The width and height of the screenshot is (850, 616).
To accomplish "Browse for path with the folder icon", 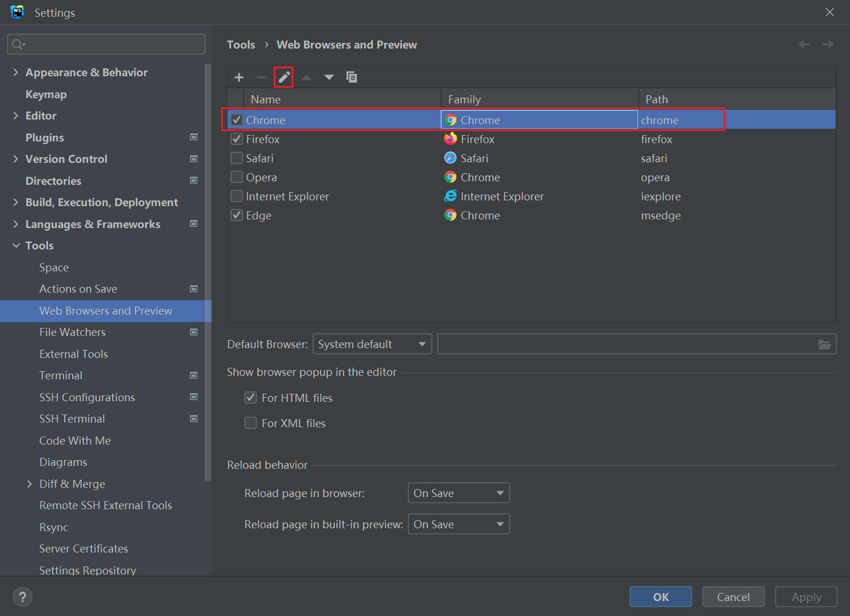I will click(825, 345).
